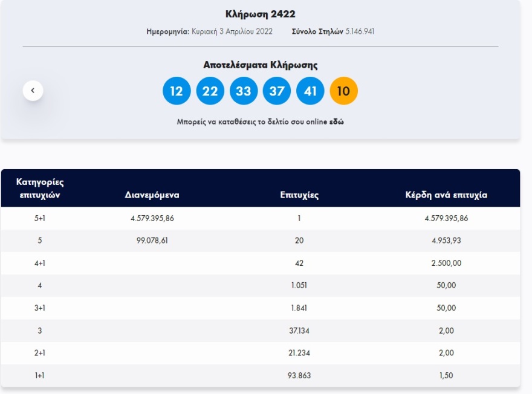
Task: Click the blue ball number 22
Action: (210, 91)
